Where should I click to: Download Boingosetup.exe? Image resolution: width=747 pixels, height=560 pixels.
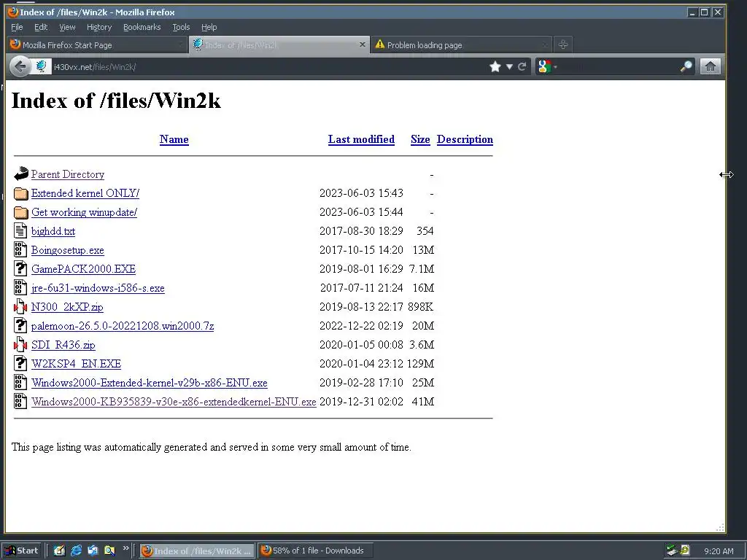click(67, 250)
